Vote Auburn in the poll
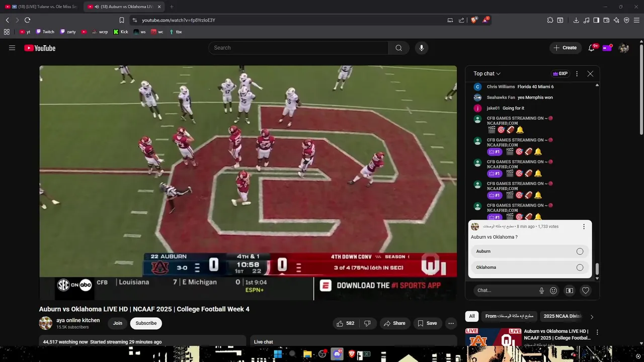644x362 pixels. click(x=530, y=251)
